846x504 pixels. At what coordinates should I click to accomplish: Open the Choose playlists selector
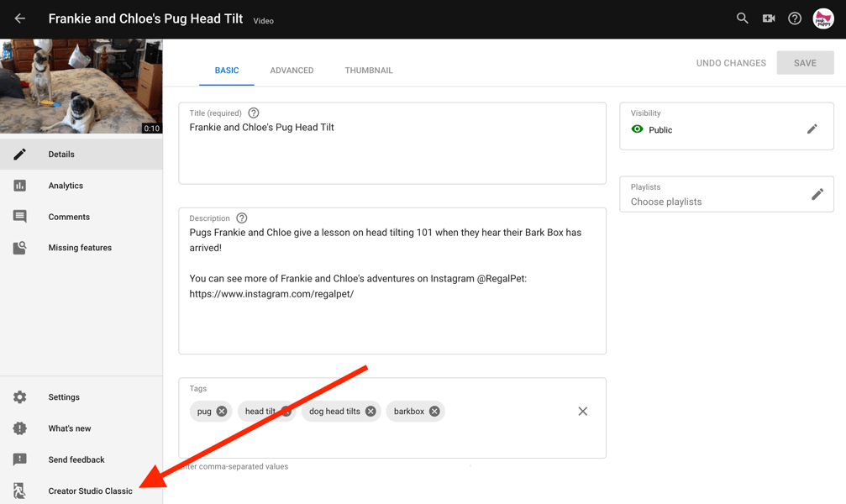tap(726, 194)
